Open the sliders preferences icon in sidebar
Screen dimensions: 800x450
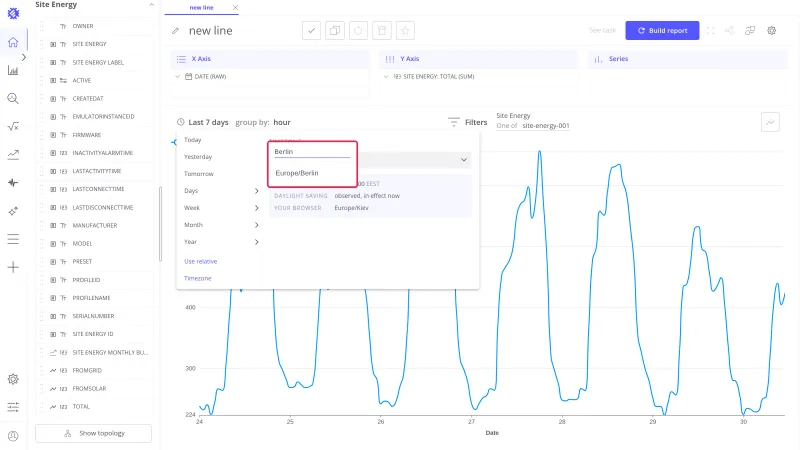pos(13,407)
